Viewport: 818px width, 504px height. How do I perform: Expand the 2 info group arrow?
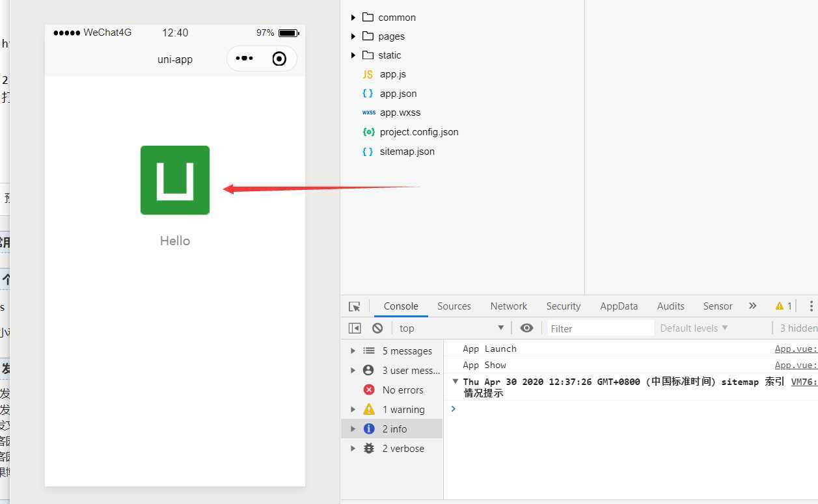pyautogui.click(x=353, y=429)
